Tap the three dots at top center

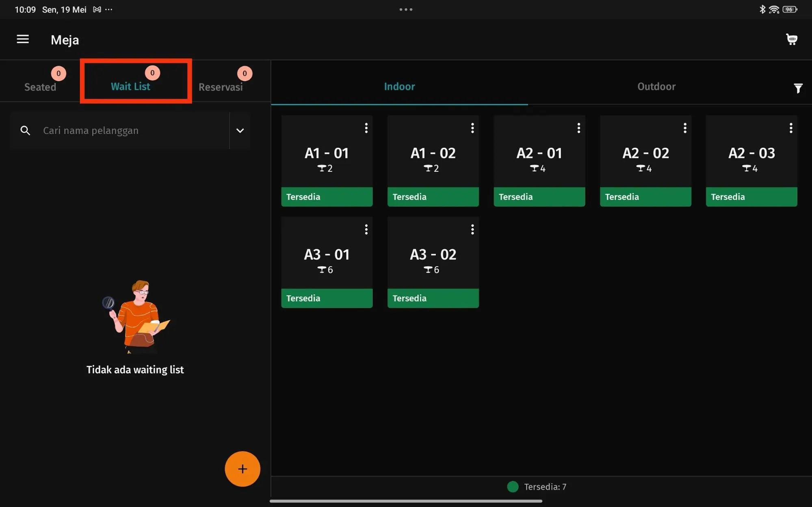tap(406, 9)
